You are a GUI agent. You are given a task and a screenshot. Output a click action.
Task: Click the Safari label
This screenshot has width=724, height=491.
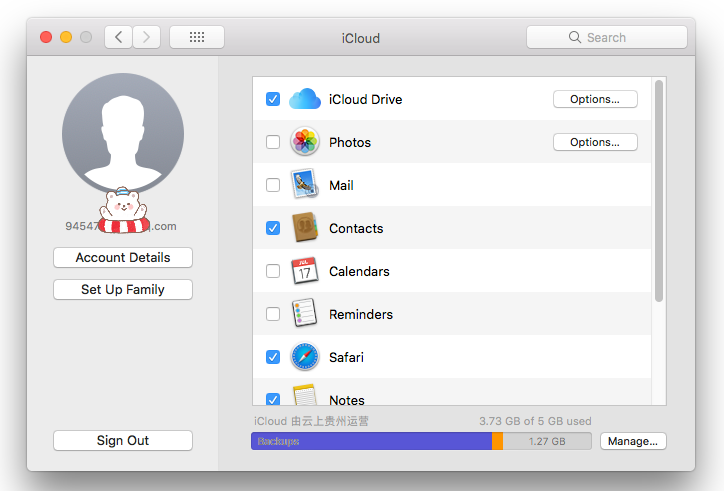346,357
